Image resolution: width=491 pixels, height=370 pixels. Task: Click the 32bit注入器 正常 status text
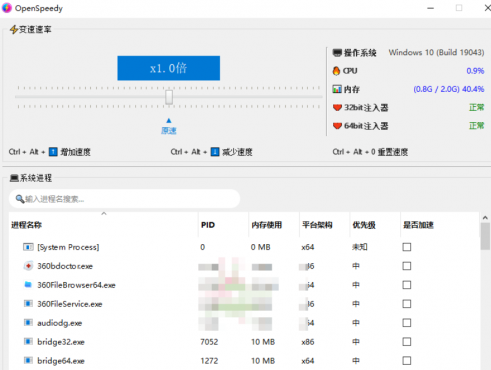[476, 107]
